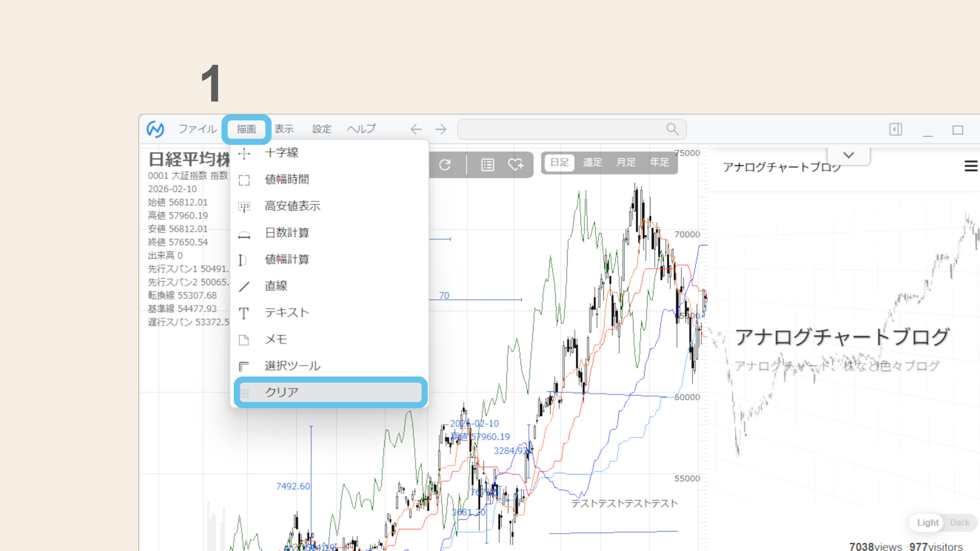Click the app logo icon

point(155,129)
